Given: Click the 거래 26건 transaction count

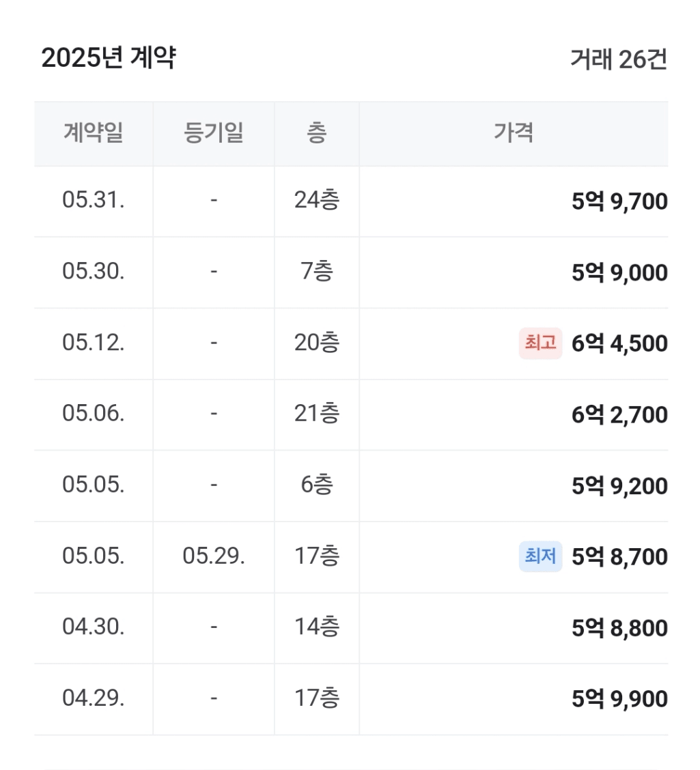Looking at the screenshot, I should (619, 59).
